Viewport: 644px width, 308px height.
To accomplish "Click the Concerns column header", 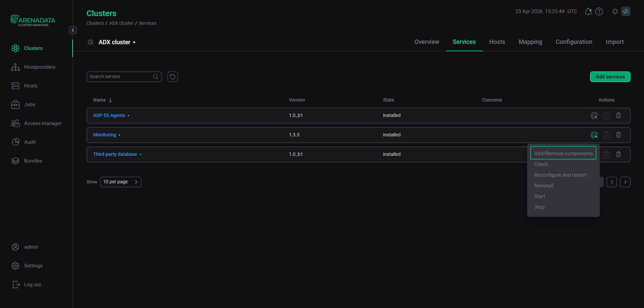I will (492, 100).
